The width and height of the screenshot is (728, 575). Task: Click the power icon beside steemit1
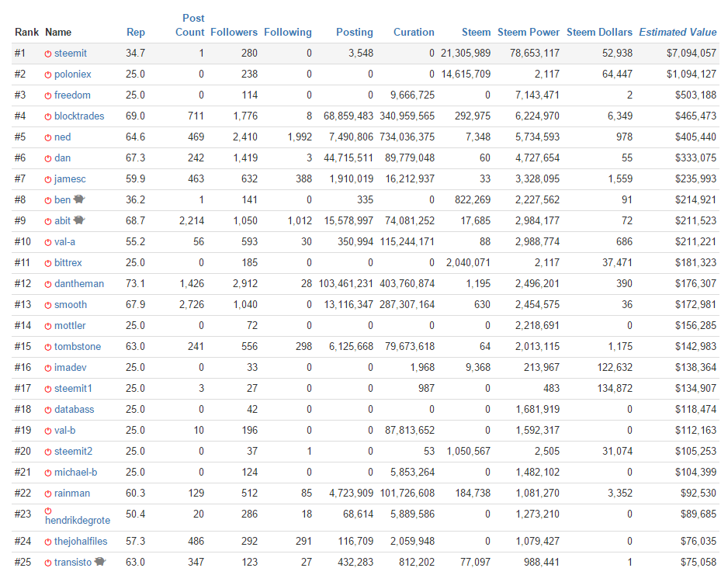point(48,389)
